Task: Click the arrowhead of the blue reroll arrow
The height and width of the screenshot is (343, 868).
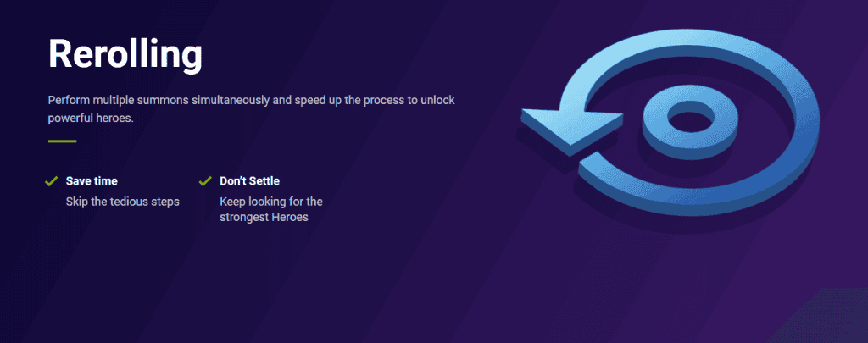Action: click(x=571, y=130)
